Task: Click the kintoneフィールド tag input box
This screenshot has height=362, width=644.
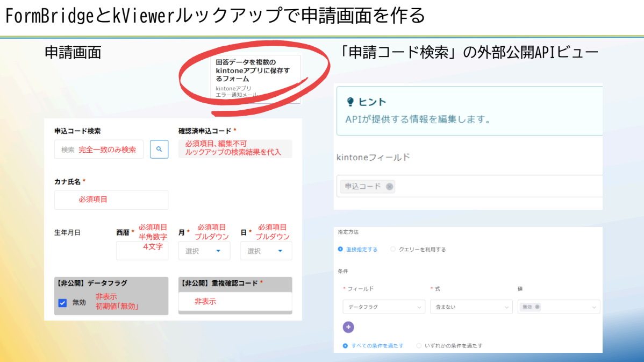Action: pyautogui.click(x=469, y=186)
